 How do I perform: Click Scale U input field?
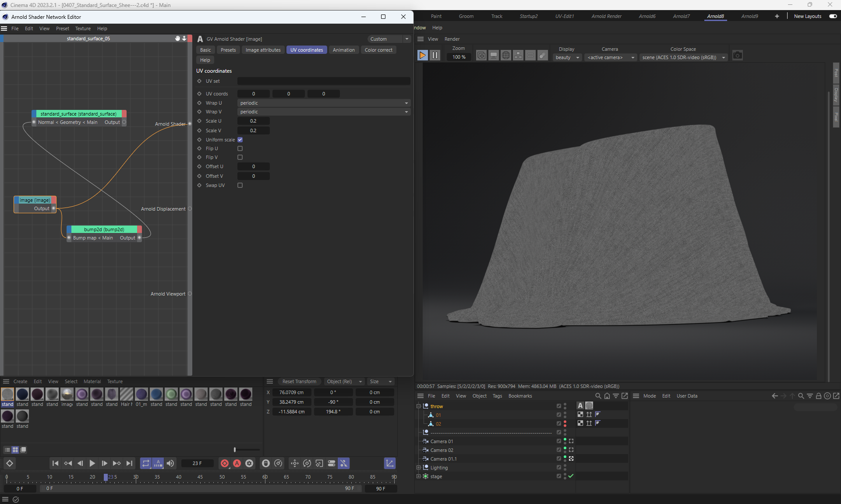click(253, 121)
